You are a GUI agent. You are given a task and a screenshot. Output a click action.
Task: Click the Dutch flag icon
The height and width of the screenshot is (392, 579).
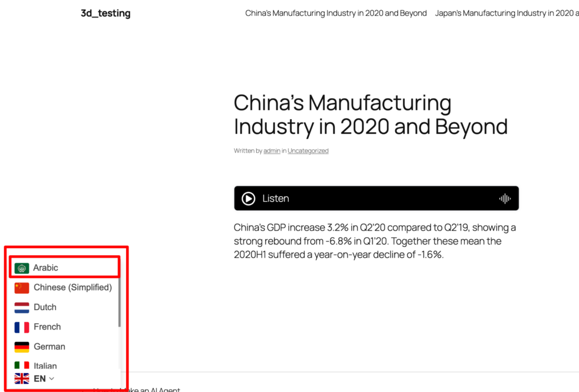coord(22,307)
